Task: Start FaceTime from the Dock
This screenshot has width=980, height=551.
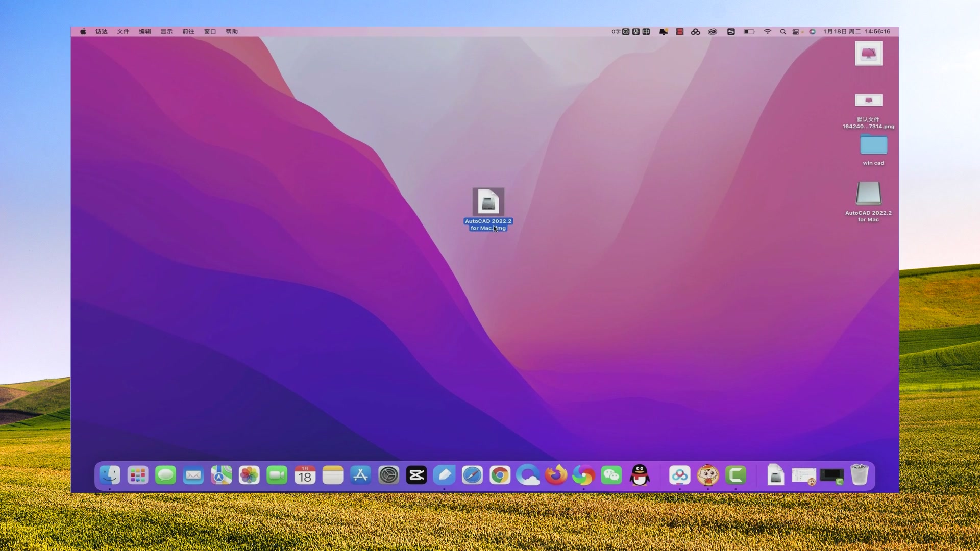Action: pyautogui.click(x=277, y=475)
